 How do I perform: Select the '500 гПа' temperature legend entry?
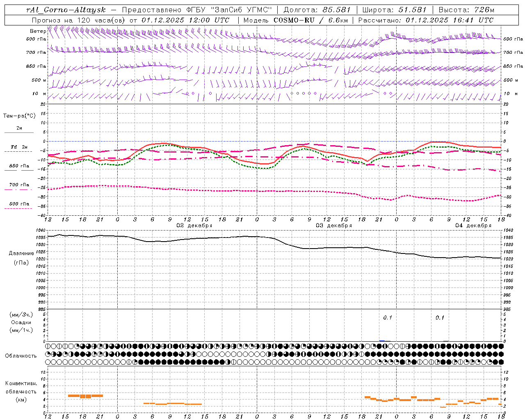(x=19, y=204)
